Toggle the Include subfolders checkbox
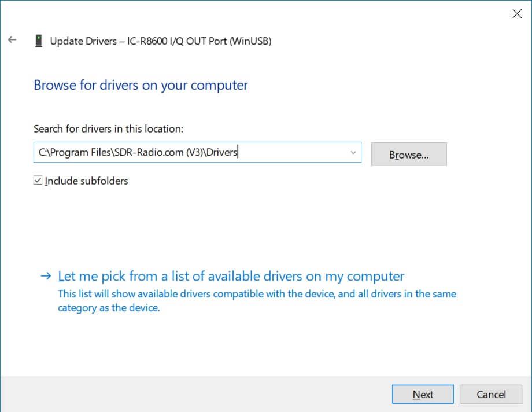 (x=38, y=181)
